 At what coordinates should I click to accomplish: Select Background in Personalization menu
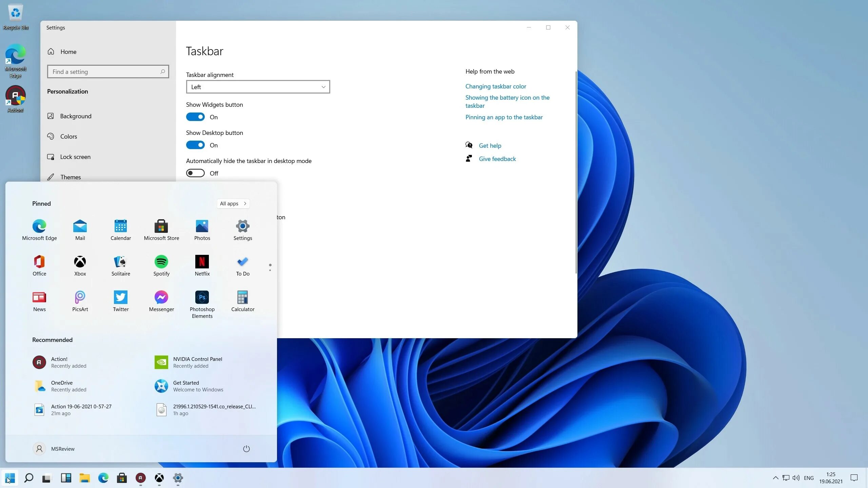point(75,116)
